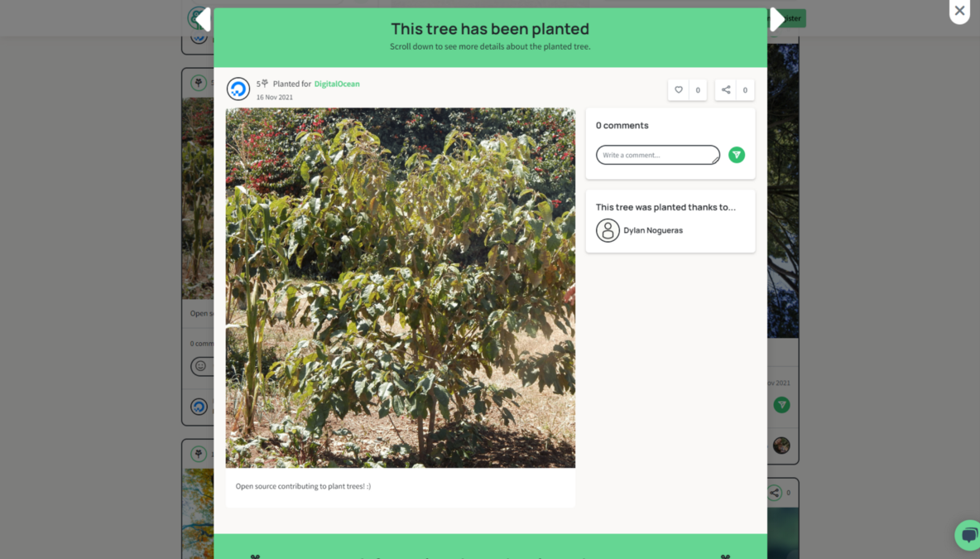Open Dylan Nogueras avatar icon
This screenshot has height=559, width=980.
(x=608, y=230)
